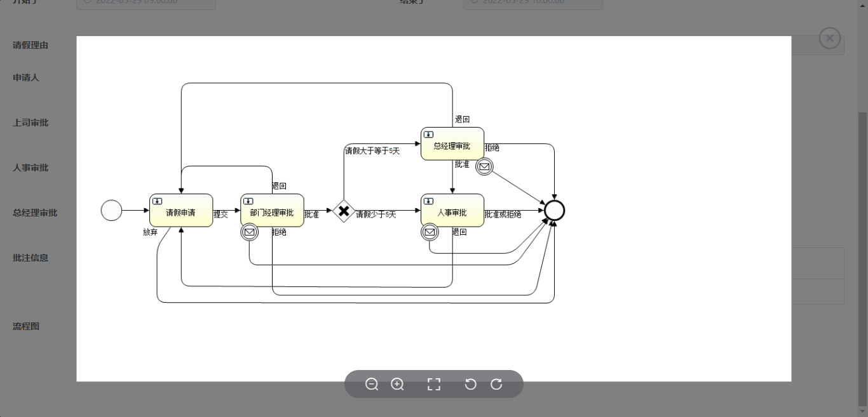Click the 退回 label below 人事审批
Viewport: 868px width, 417px height.
point(459,232)
